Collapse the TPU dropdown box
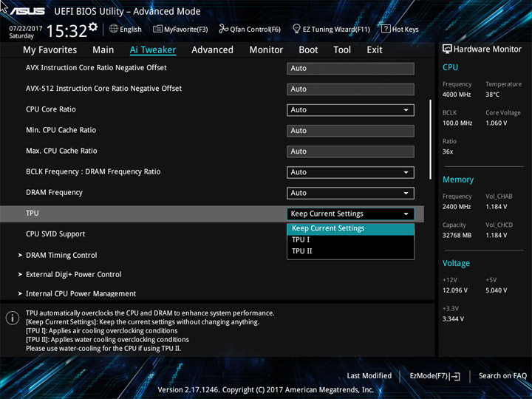 350,214
